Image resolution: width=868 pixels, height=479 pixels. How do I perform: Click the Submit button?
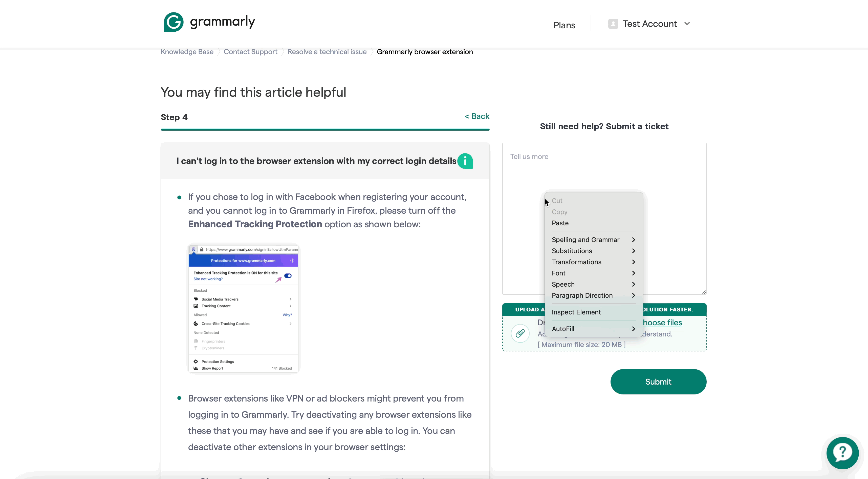[x=658, y=382]
